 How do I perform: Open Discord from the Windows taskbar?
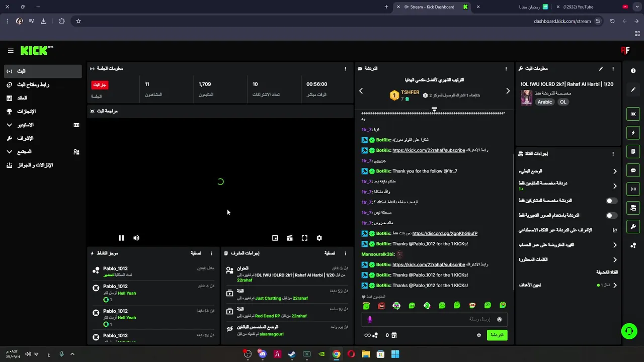pyautogui.click(x=262, y=354)
